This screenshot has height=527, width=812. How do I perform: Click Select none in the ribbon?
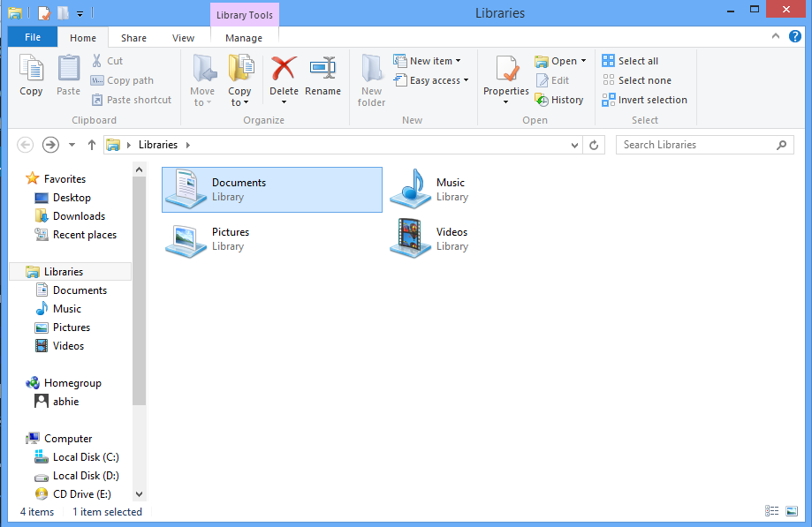(x=636, y=80)
